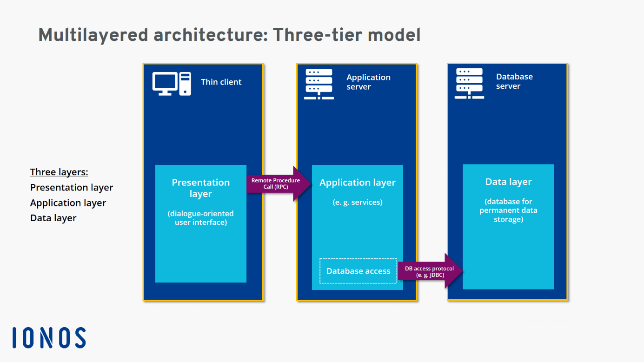The width and height of the screenshot is (644, 362).
Task: Click the 'Data layer' box heading
Action: point(509,182)
